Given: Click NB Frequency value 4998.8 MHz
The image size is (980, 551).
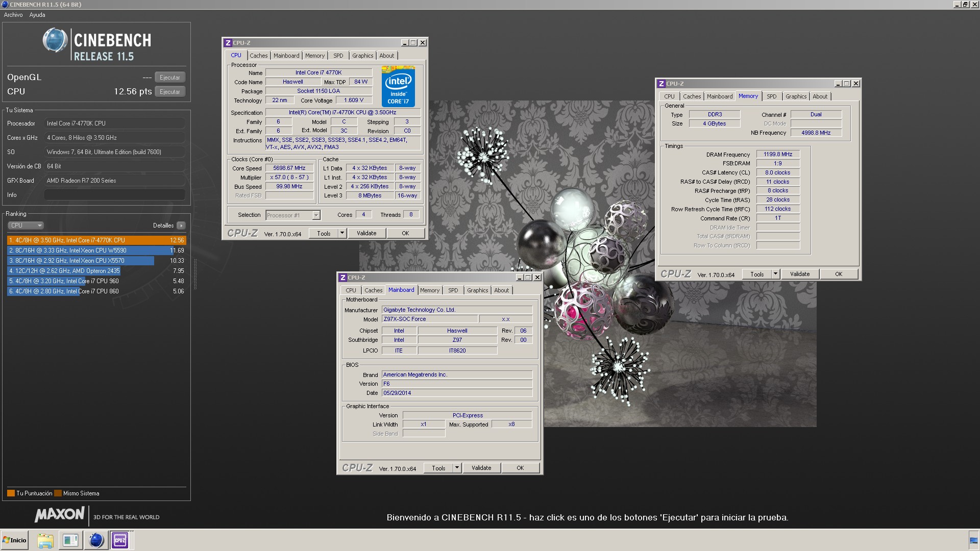Looking at the screenshot, I should coord(816,133).
